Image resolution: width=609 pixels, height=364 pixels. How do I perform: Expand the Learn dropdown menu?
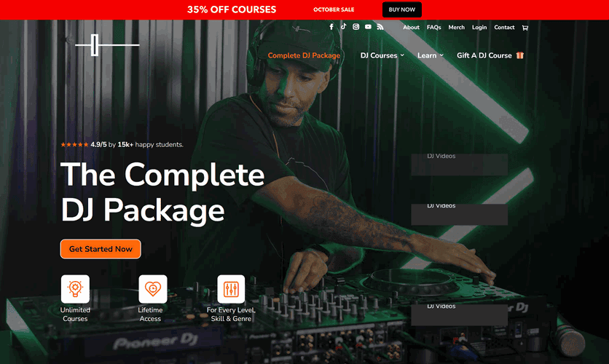click(431, 55)
